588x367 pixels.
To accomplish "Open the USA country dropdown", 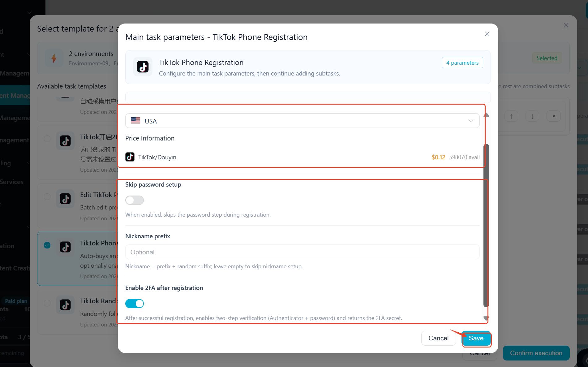I will click(x=302, y=121).
